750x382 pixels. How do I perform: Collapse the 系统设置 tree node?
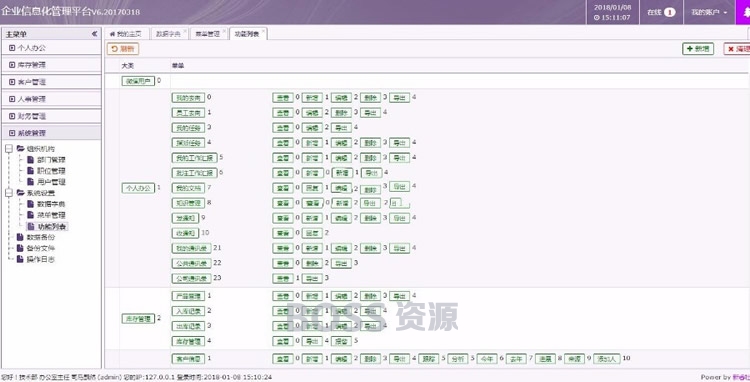pos(9,193)
